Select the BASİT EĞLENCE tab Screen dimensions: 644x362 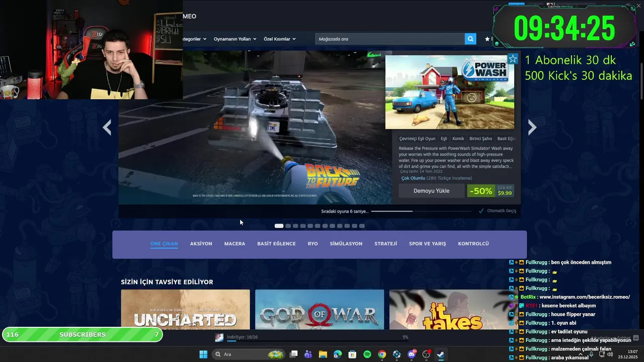276,244
